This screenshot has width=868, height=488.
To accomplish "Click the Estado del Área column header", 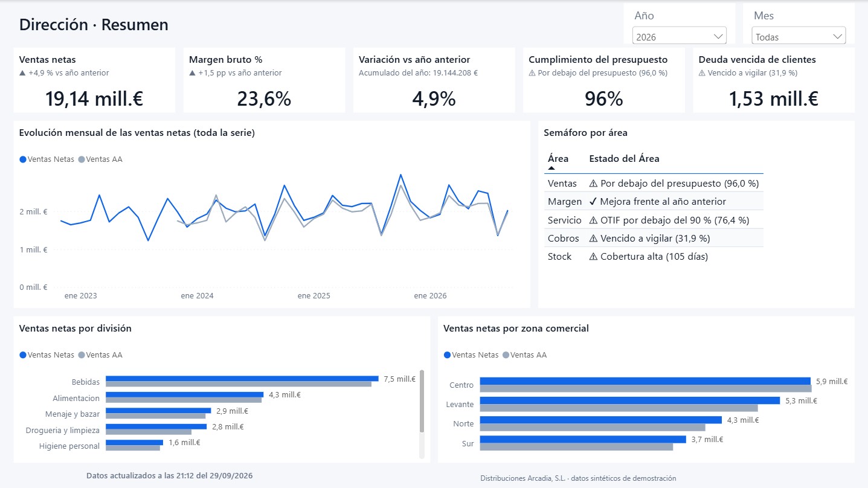I will (x=624, y=159).
